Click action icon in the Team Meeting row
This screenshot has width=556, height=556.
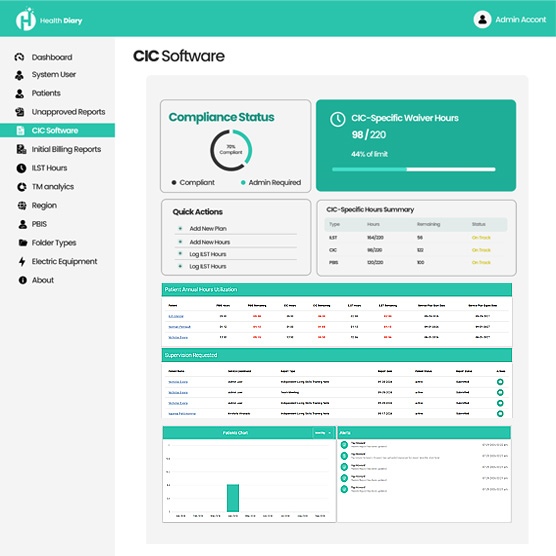tap(500, 393)
